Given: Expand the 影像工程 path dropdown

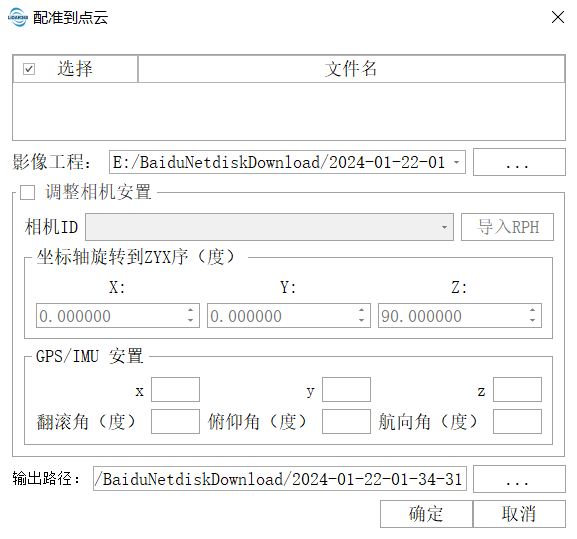Looking at the screenshot, I should tap(456, 162).
